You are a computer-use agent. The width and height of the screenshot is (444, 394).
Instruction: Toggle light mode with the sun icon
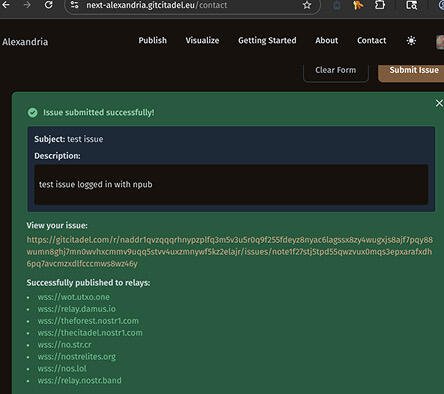[411, 41]
